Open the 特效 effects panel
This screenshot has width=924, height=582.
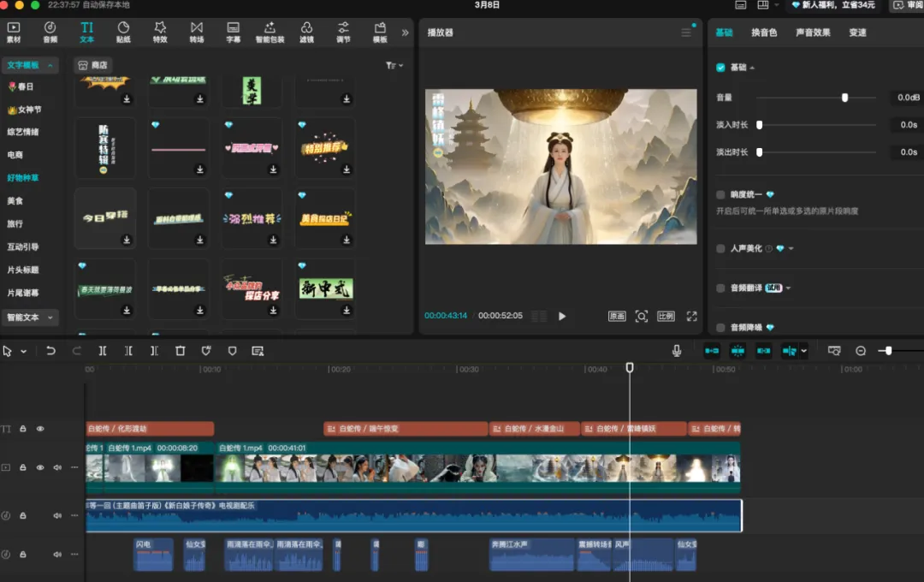click(x=160, y=33)
